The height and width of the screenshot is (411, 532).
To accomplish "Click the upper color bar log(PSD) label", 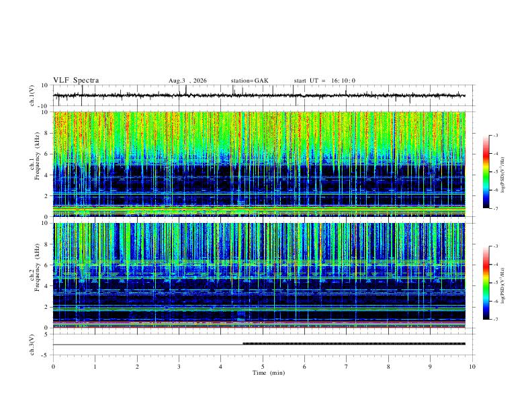I will pyautogui.click(x=503, y=175).
